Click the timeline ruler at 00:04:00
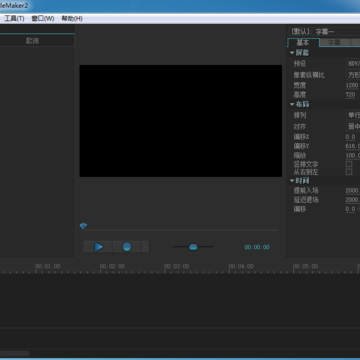360x360 pixels. coord(241,266)
